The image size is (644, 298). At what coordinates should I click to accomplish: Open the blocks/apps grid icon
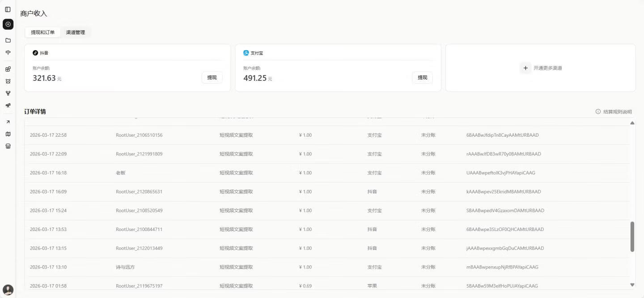tap(8, 69)
